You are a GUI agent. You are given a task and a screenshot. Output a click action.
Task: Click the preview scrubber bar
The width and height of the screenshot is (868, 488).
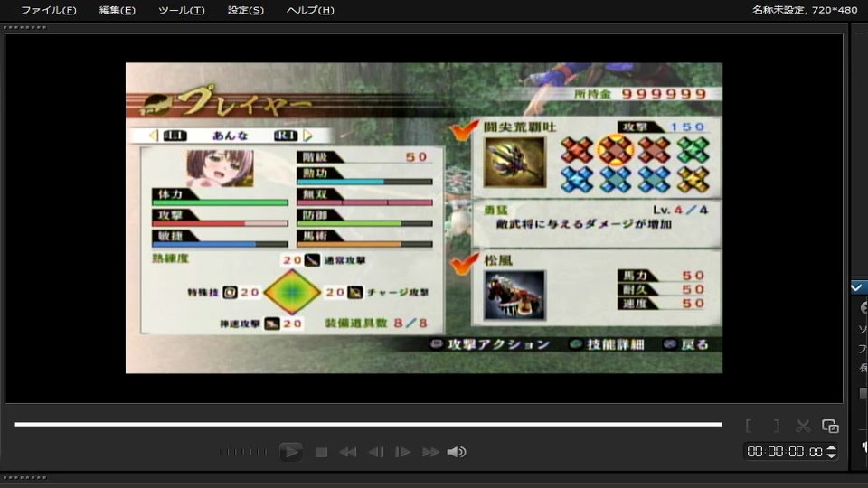pyautogui.click(x=368, y=425)
